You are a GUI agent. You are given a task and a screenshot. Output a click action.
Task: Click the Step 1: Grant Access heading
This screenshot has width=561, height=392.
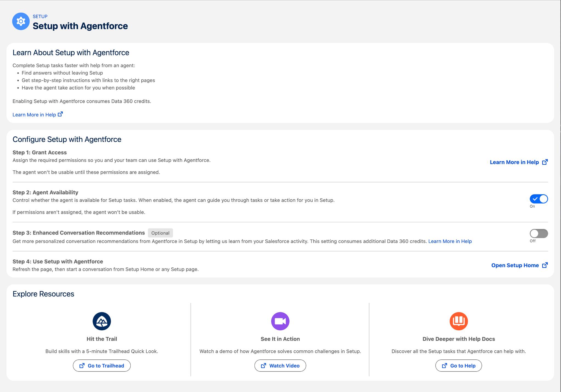(x=40, y=153)
